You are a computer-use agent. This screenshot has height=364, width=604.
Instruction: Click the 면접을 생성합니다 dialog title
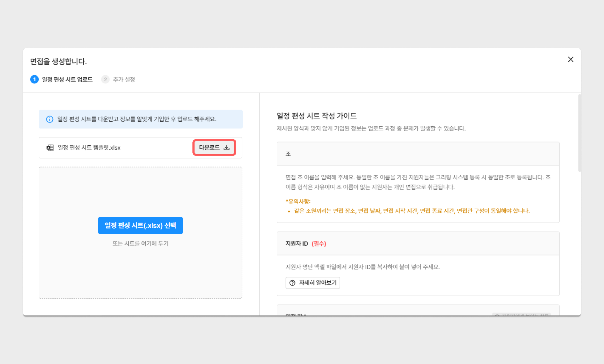point(58,61)
